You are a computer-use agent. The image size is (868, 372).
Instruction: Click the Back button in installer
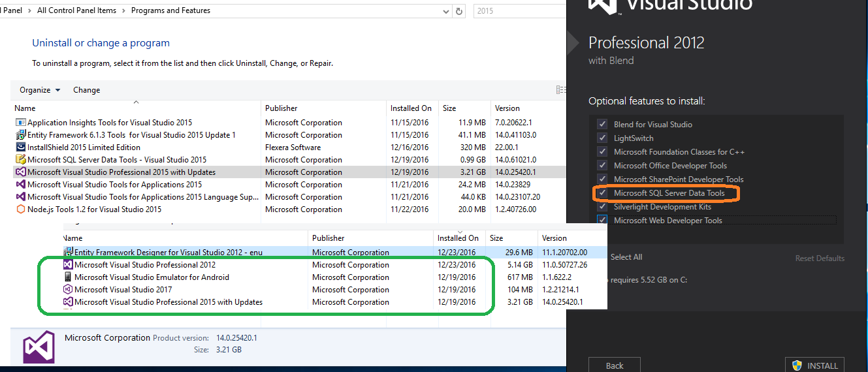pos(615,365)
